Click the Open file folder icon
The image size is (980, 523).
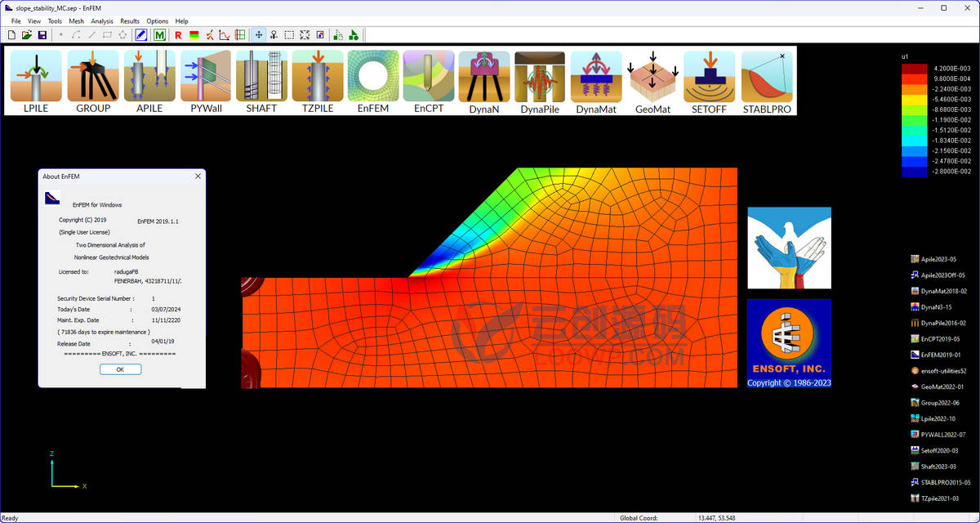[27, 35]
